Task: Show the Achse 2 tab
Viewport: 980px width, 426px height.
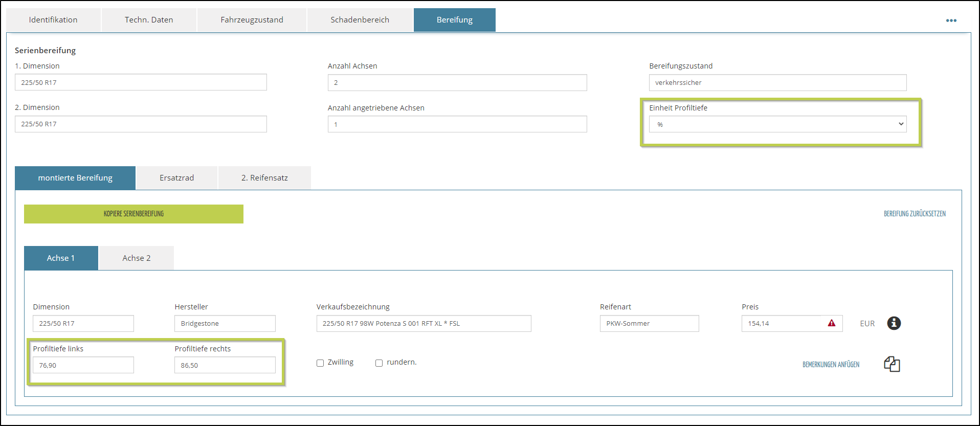Action: 136,258
